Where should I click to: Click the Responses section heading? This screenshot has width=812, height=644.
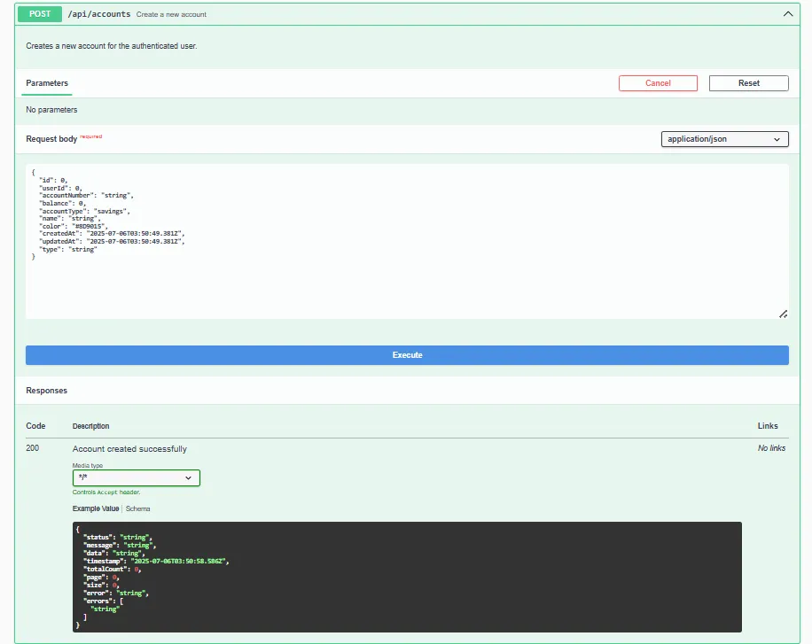pos(47,391)
